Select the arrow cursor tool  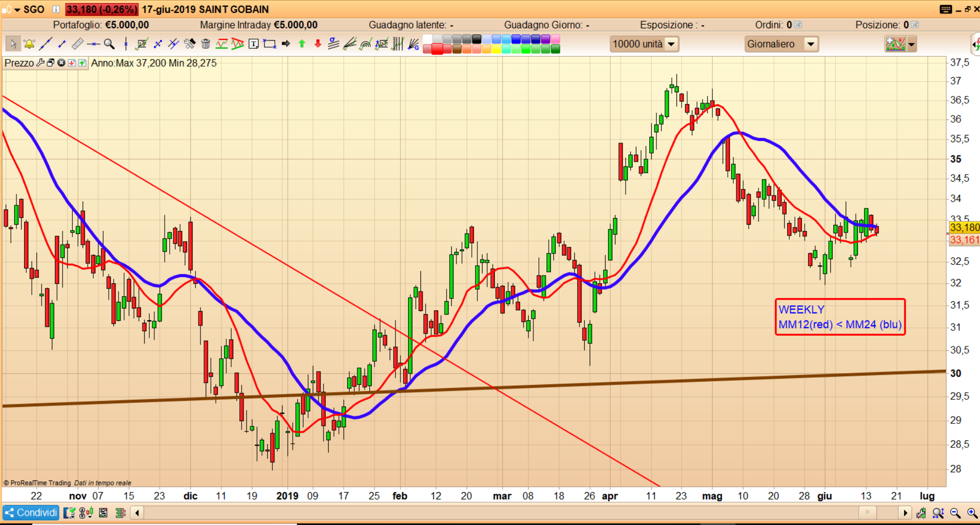click(13, 44)
